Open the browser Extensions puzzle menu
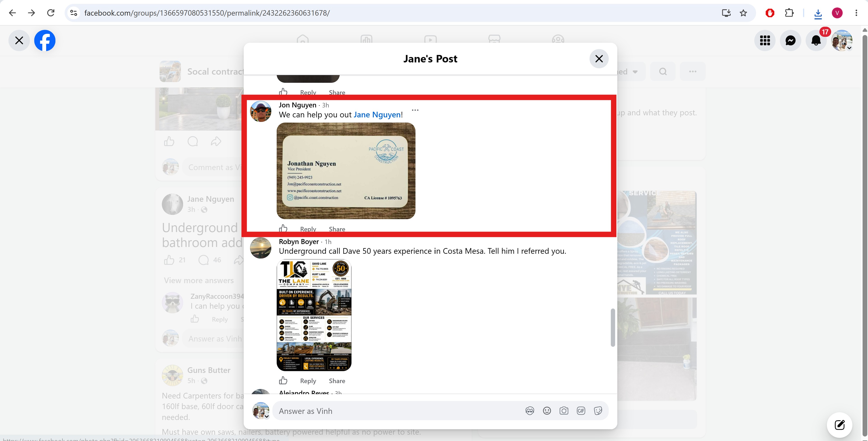Image resolution: width=868 pixels, height=441 pixels. click(x=789, y=13)
